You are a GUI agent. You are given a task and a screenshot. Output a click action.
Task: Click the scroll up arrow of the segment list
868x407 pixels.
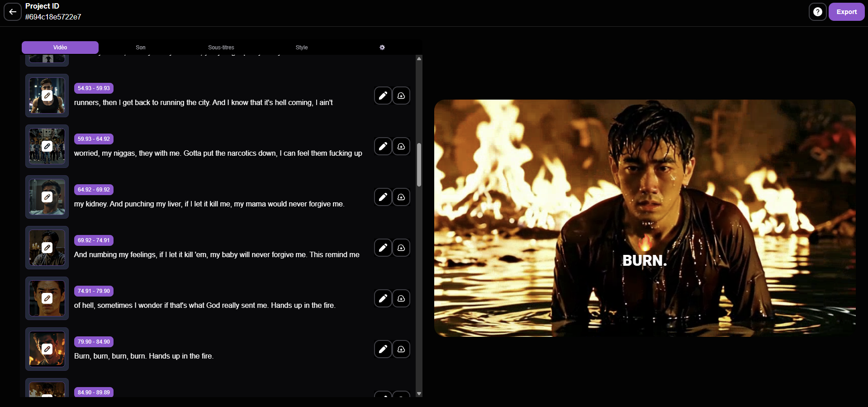(x=419, y=59)
